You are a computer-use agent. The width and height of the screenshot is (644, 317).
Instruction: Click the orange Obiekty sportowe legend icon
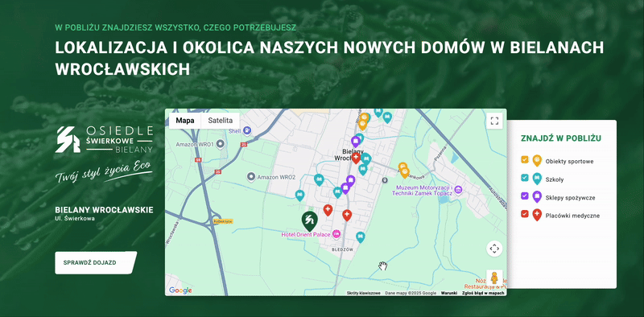pos(537,161)
